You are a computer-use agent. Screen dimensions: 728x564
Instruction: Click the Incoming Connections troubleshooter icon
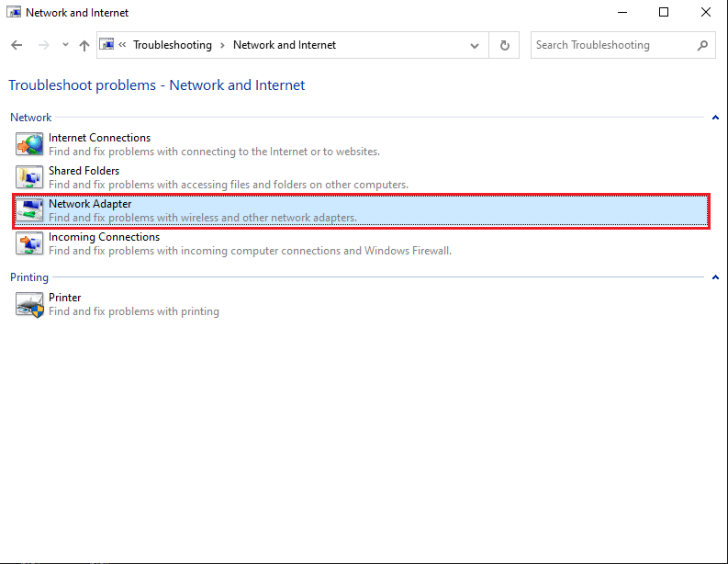point(29,243)
